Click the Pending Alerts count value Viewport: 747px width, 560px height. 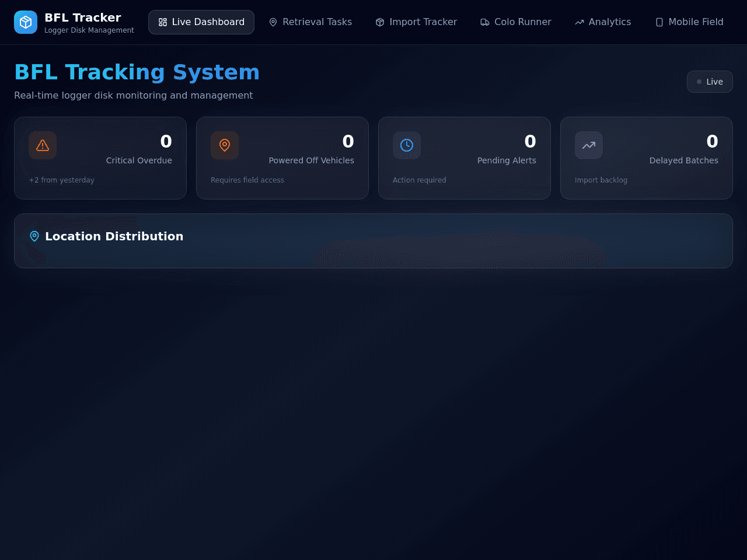click(530, 141)
